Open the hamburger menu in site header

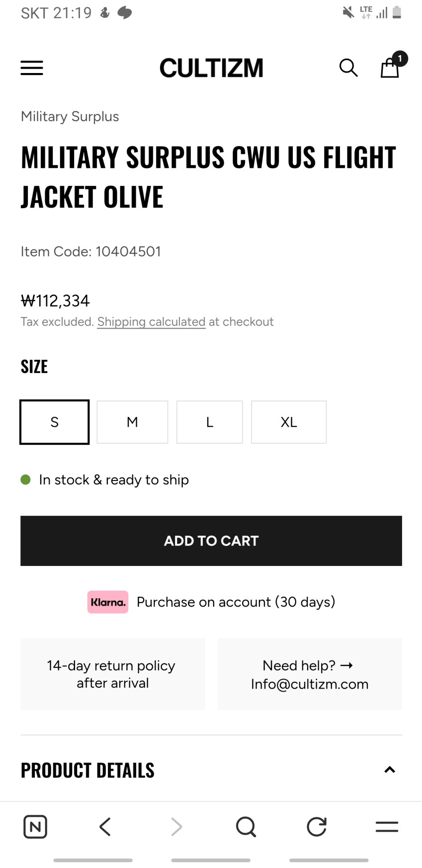click(x=32, y=68)
